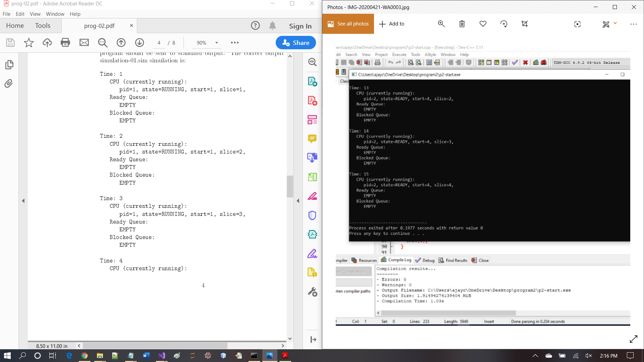Image resolution: width=644 pixels, height=362 pixels.
Task: Open Acrobat help question mark icon
Action: click(x=255, y=26)
